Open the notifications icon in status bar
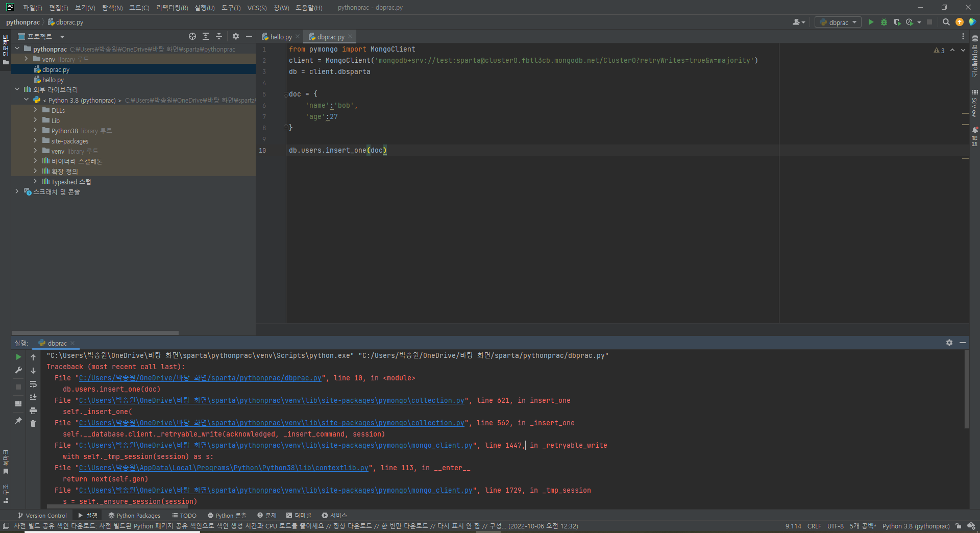980x533 pixels. click(x=971, y=526)
